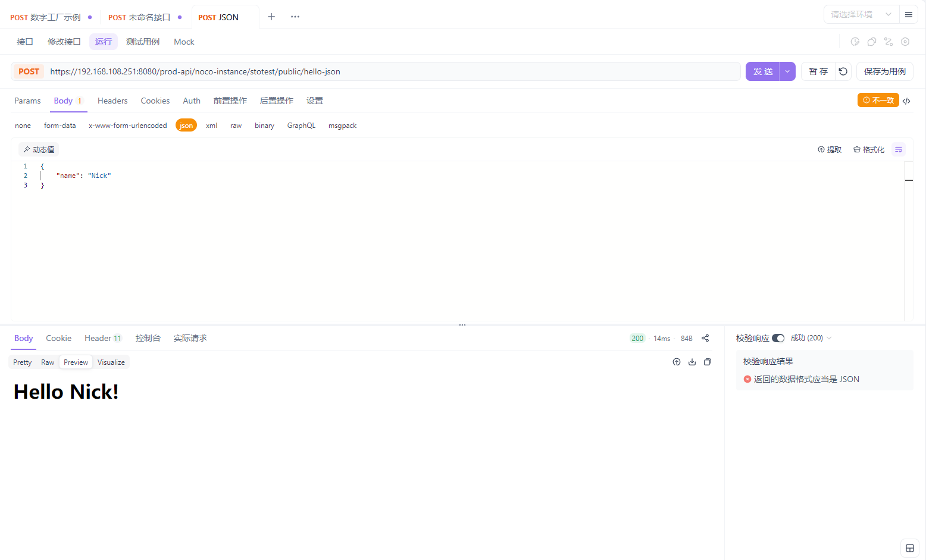
Task: Switch to the Headers tab
Action: click(112, 101)
